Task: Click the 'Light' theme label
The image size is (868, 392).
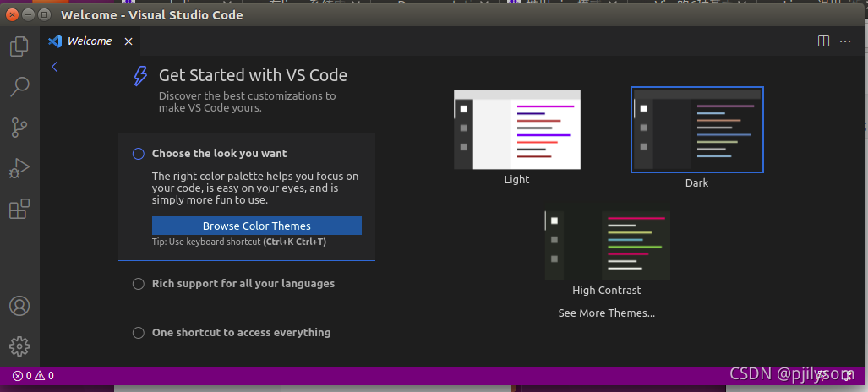Action: [516, 179]
